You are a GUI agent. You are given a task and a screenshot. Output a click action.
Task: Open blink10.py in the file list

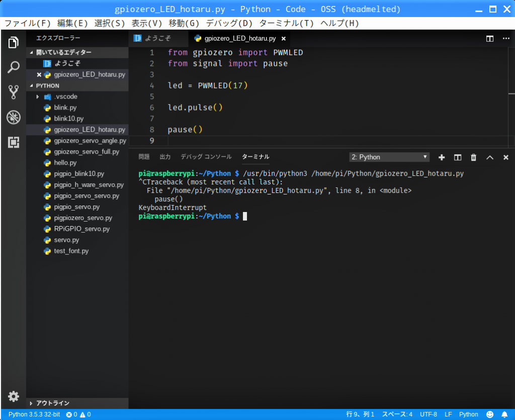[x=68, y=119]
